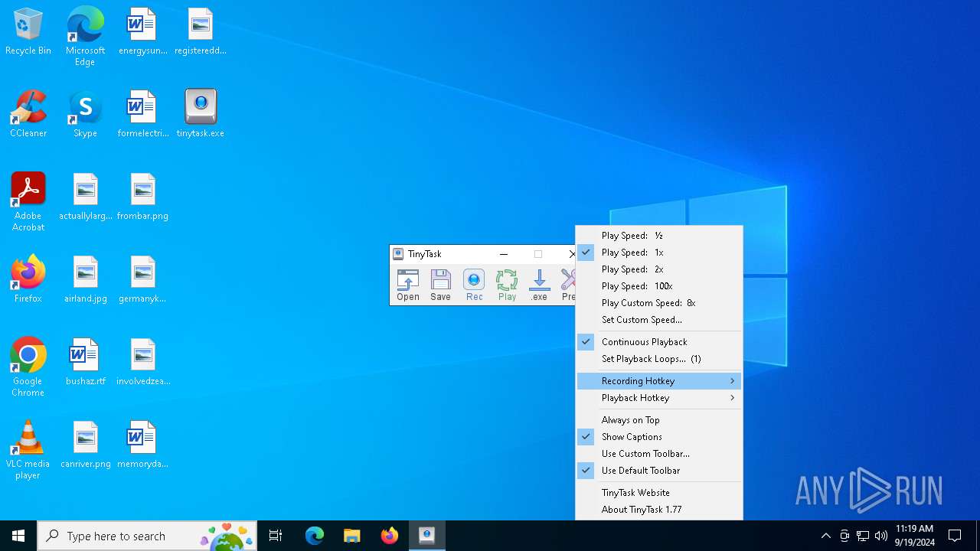Select the bushaz.rtf desktop document
This screenshot has height=551, width=980.
pyautogui.click(x=85, y=362)
